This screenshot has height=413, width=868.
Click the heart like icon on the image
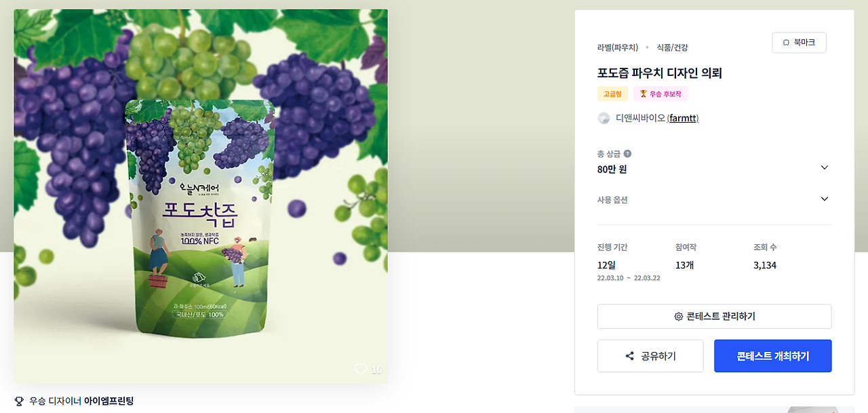coord(360,369)
